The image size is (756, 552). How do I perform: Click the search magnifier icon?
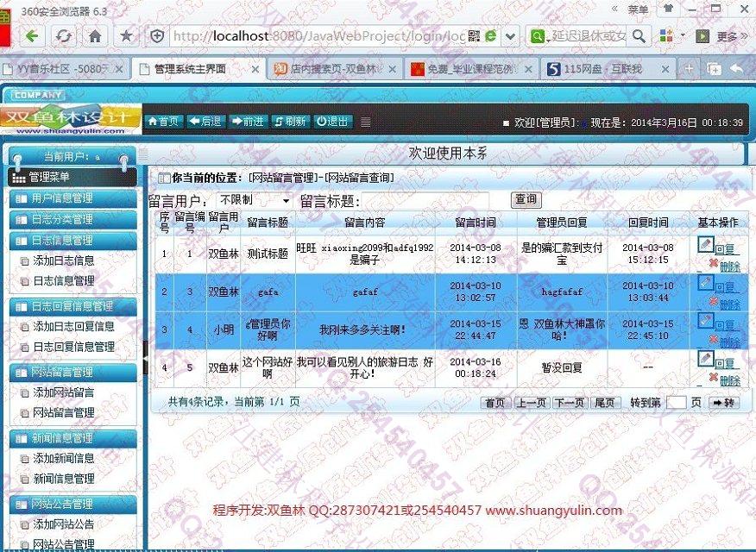tap(639, 35)
